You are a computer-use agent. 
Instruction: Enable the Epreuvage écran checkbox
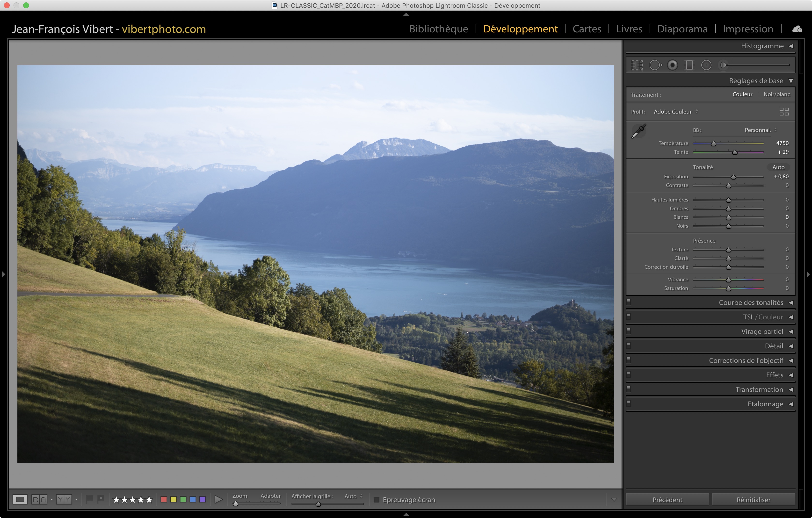tap(377, 499)
